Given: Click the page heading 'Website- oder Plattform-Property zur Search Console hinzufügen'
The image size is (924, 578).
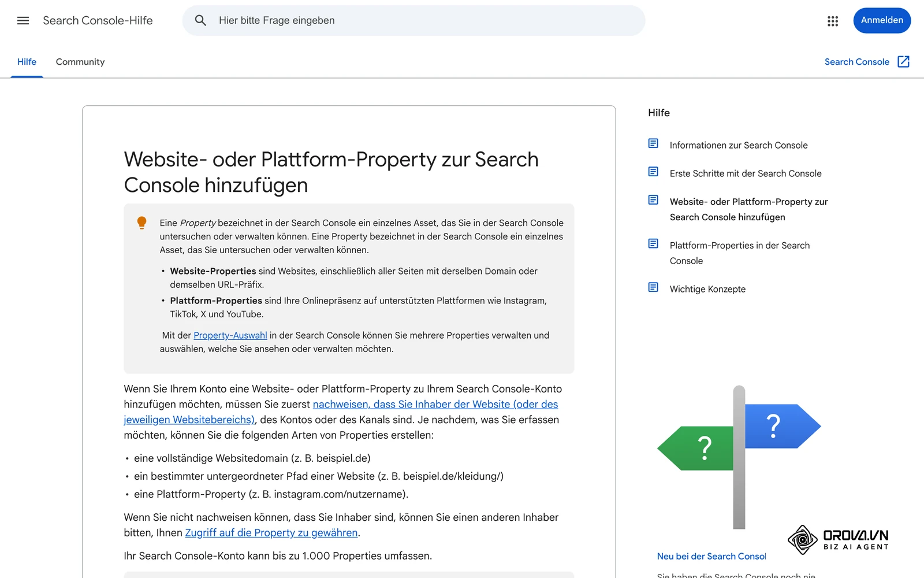Looking at the screenshot, I should click(331, 172).
